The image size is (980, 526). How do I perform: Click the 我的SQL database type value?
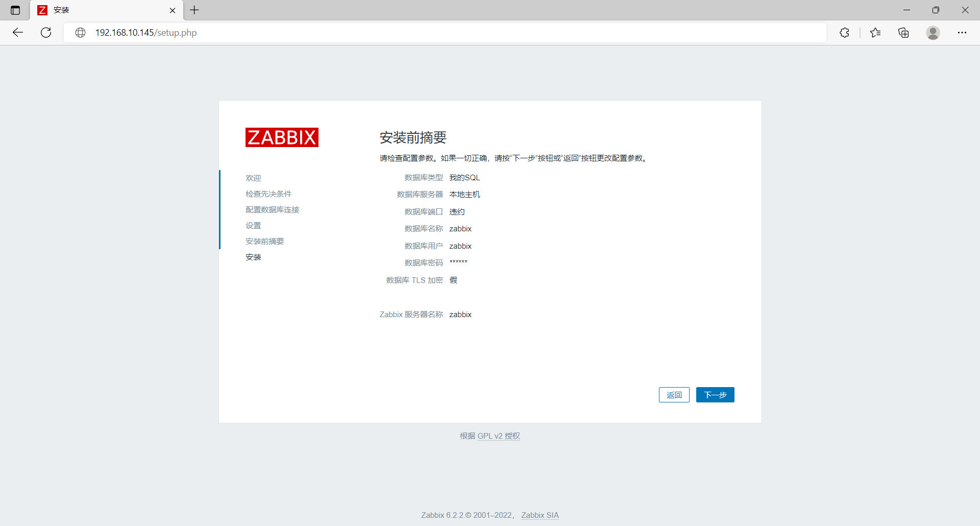click(464, 178)
